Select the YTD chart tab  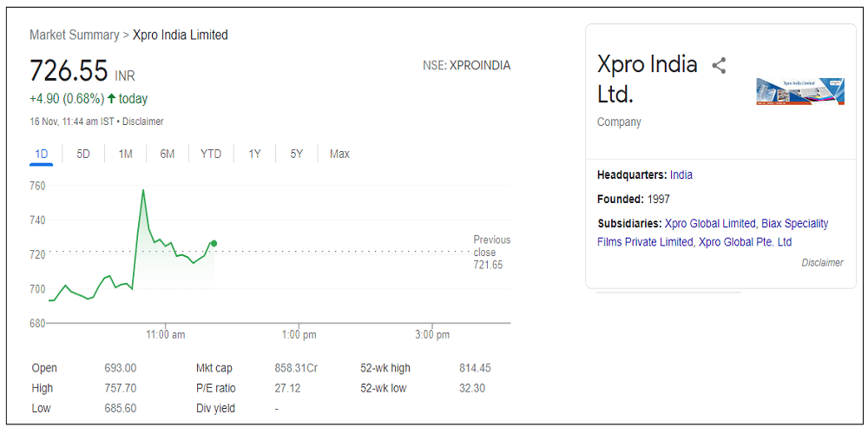point(211,154)
